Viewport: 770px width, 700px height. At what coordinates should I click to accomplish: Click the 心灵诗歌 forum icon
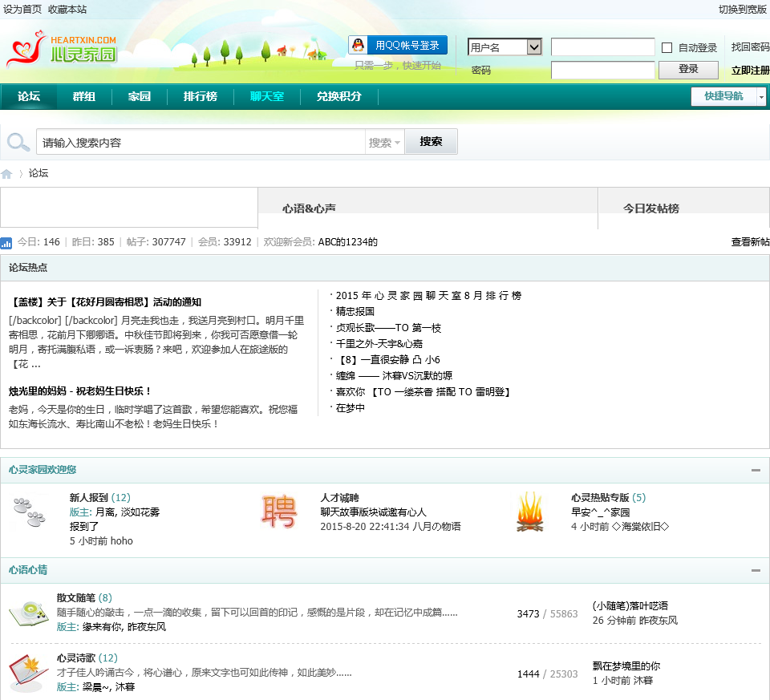coord(27,672)
